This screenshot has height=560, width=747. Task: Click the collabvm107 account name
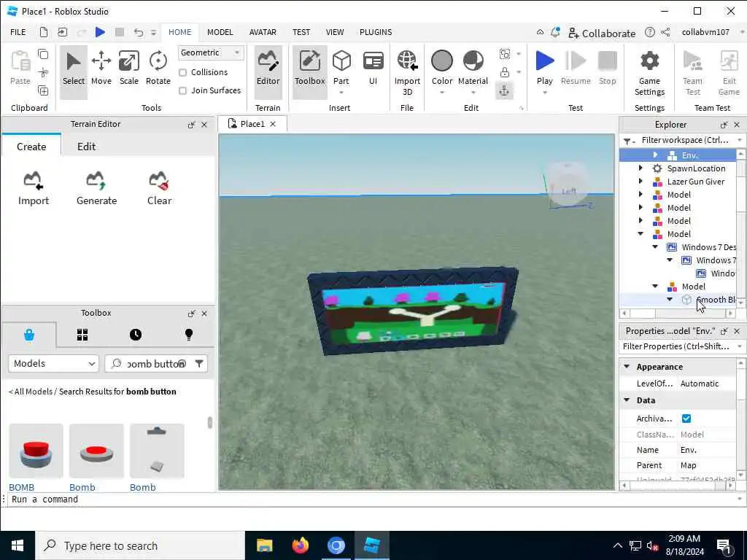pos(705,32)
